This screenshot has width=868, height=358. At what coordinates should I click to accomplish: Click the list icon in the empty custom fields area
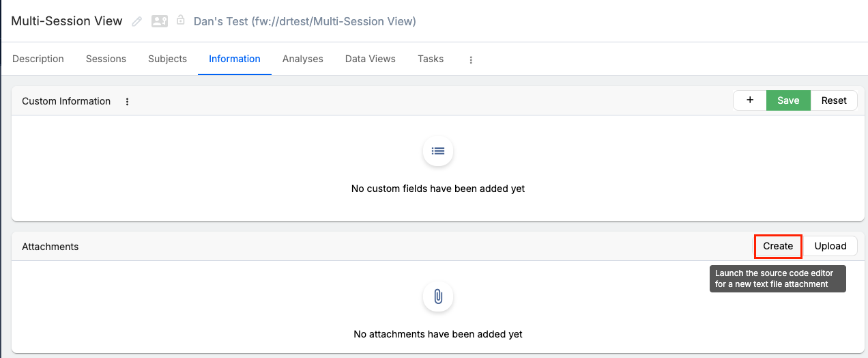click(x=438, y=151)
